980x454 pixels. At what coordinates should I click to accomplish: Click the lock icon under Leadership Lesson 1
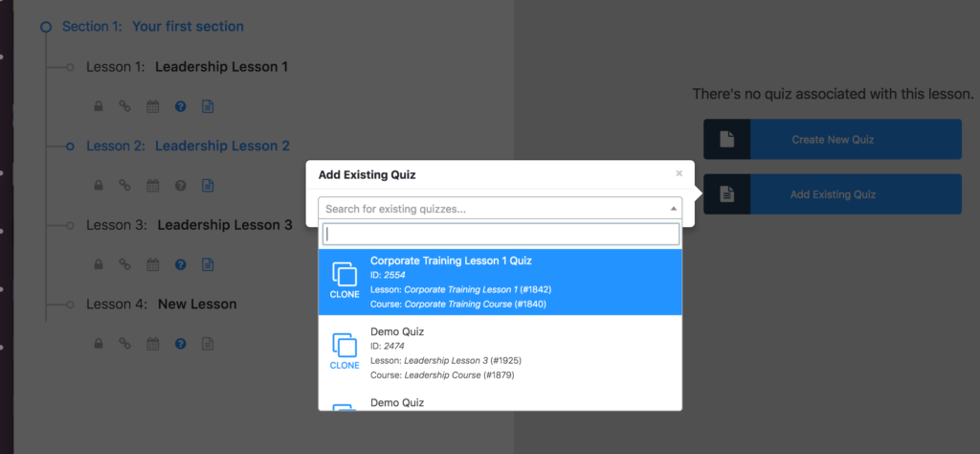click(99, 107)
